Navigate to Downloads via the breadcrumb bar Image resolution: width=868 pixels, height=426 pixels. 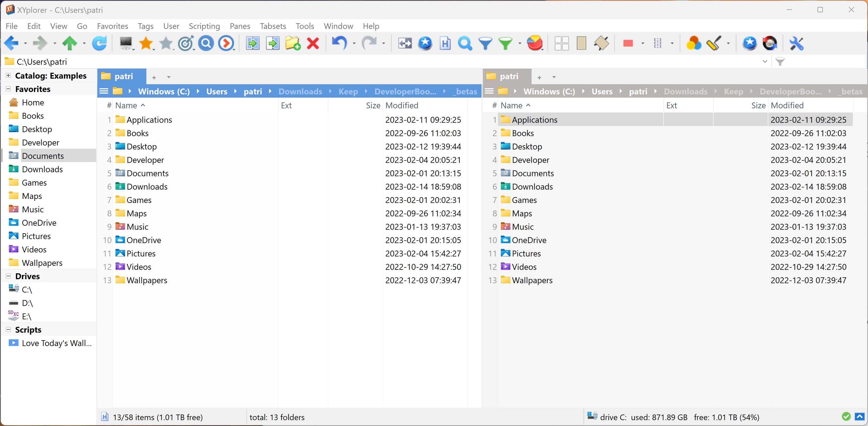click(x=300, y=91)
